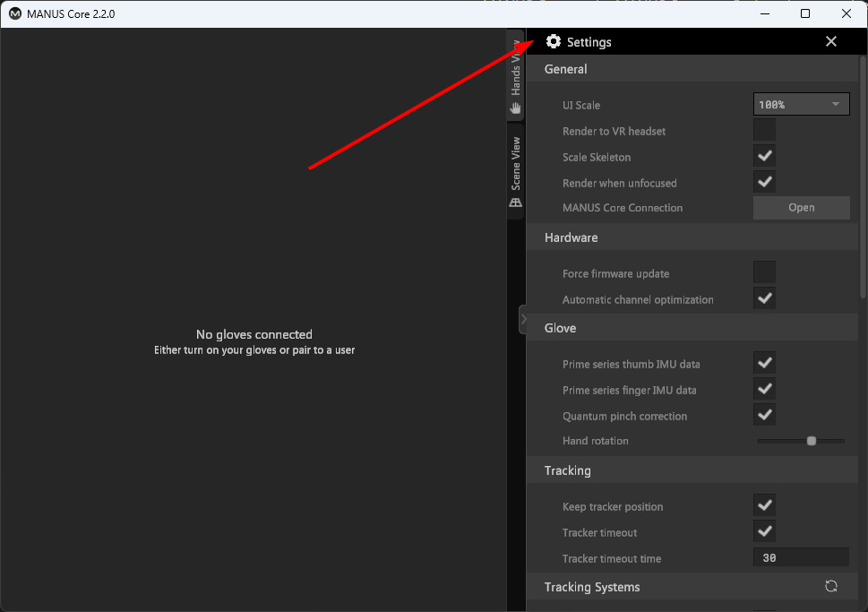Close the Settings panel
The height and width of the screenshot is (612, 868).
coord(831,42)
